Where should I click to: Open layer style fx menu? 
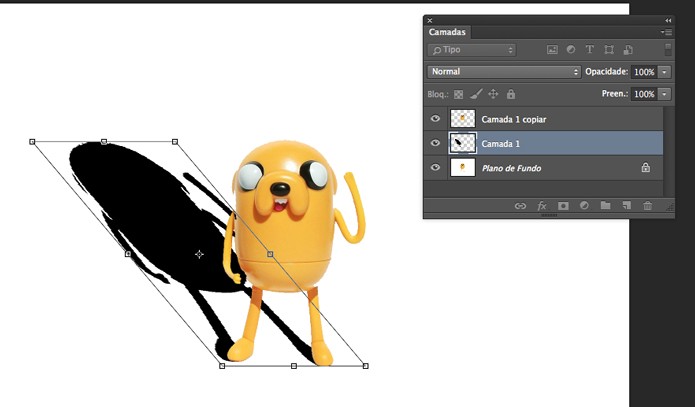click(x=542, y=206)
